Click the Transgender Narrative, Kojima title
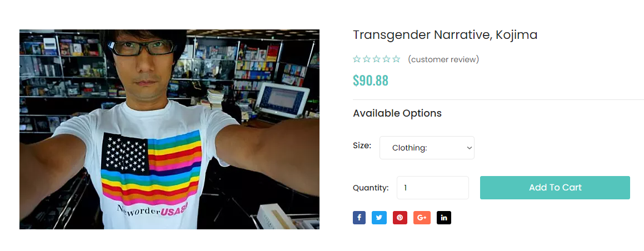Image resolution: width=644 pixels, height=251 pixels. click(x=445, y=36)
